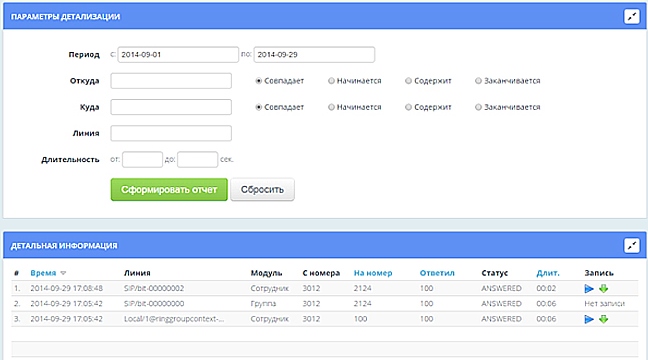Sort by Длит. column
The image size is (648, 360).
click(548, 273)
